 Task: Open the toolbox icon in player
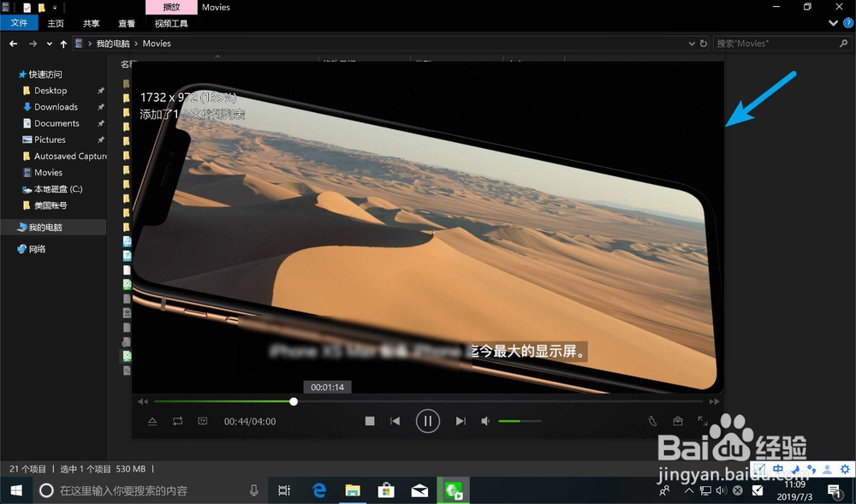coord(677,421)
